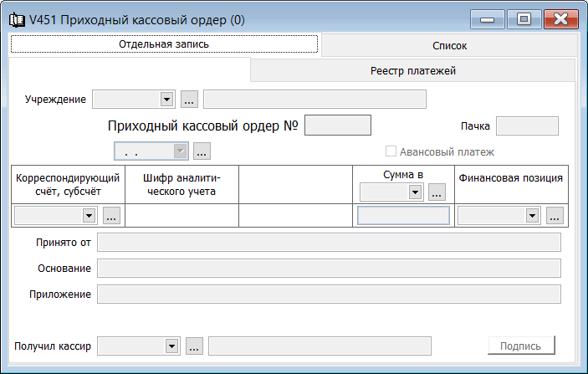Expand the Финансовая позиция dropdown
588x374 pixels.
531,216
